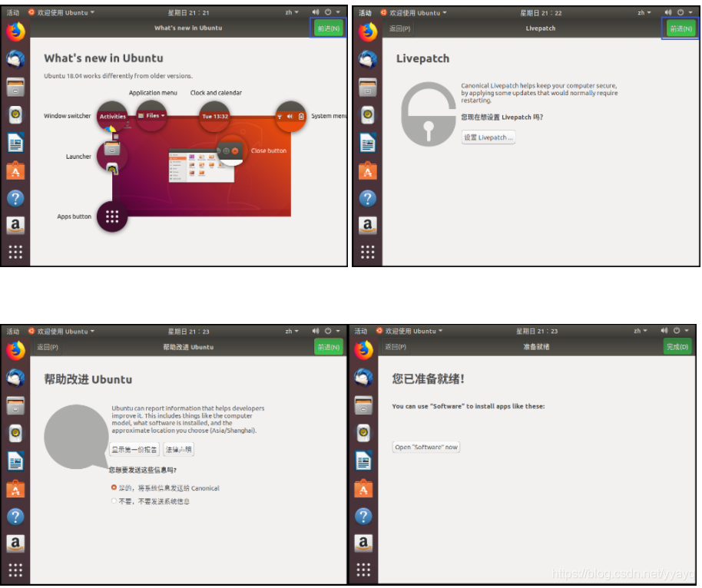702x588 pixels.
Task: Expand system menu arrow in 准备就绪 screen top bar
Action: [x=687, y=331]
